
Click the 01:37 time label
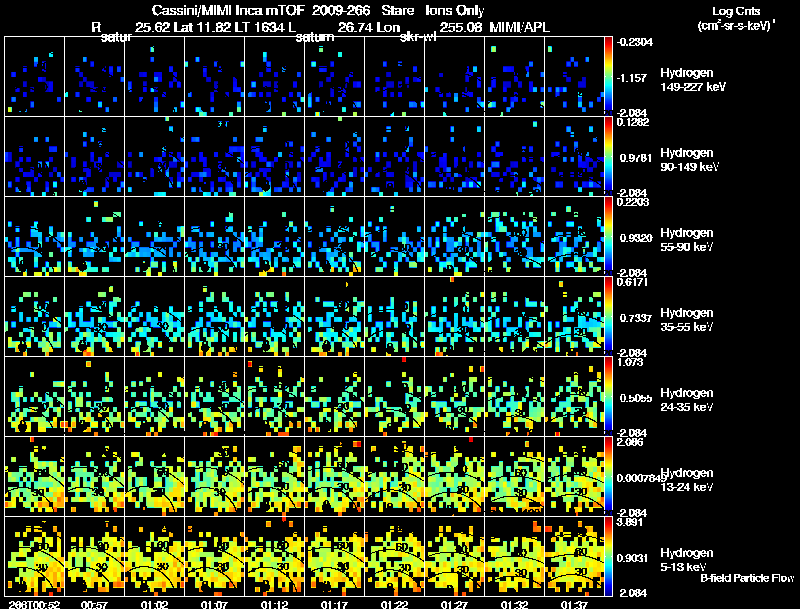point(574,604)
